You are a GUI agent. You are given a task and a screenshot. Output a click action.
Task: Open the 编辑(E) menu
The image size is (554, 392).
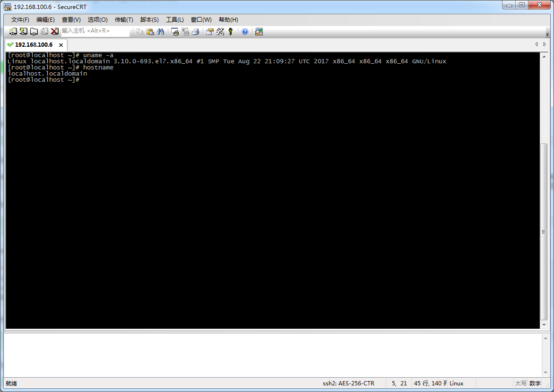(x=45, y=20)
